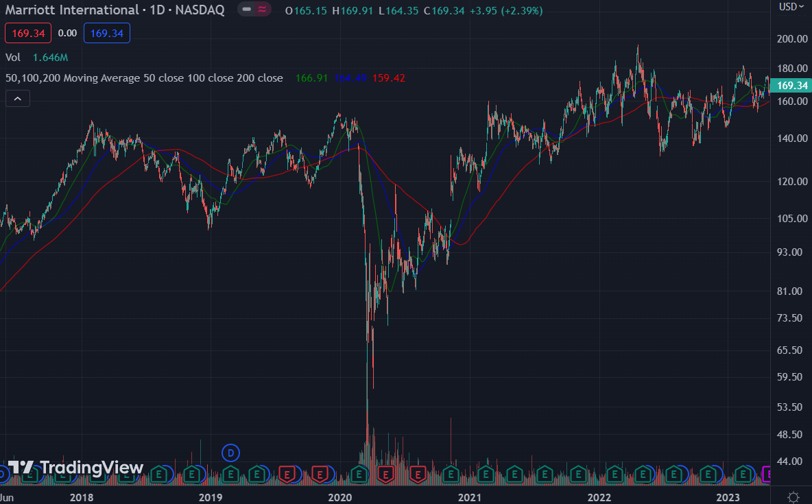Click the Marriott International symbol title

pyautogui.click(x=72, y=10)
